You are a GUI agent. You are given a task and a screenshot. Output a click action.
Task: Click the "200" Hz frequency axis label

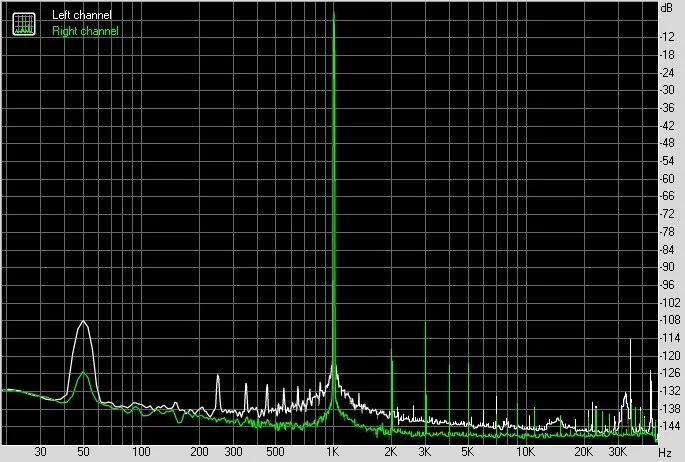tap(200, 452)
